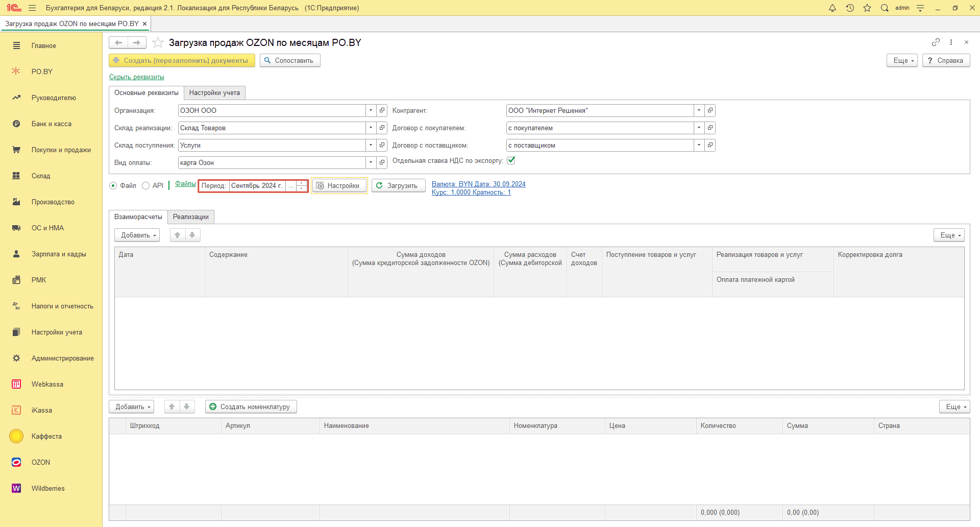
Task: Switch to Взаиморасчеты tab
Action: pyautogui.click(x=138, y=217)
